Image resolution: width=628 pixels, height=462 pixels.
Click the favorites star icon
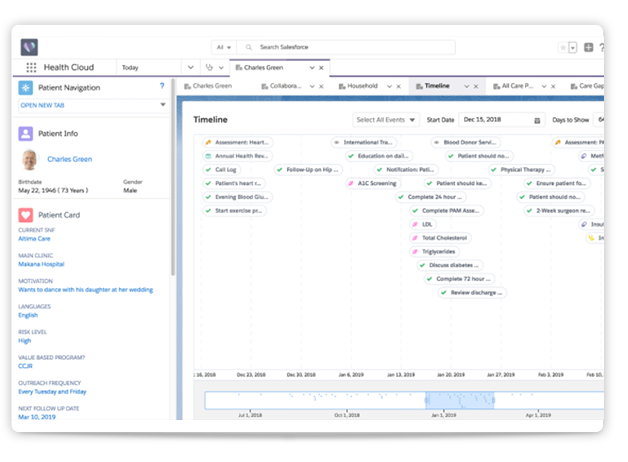coord(563,48)
